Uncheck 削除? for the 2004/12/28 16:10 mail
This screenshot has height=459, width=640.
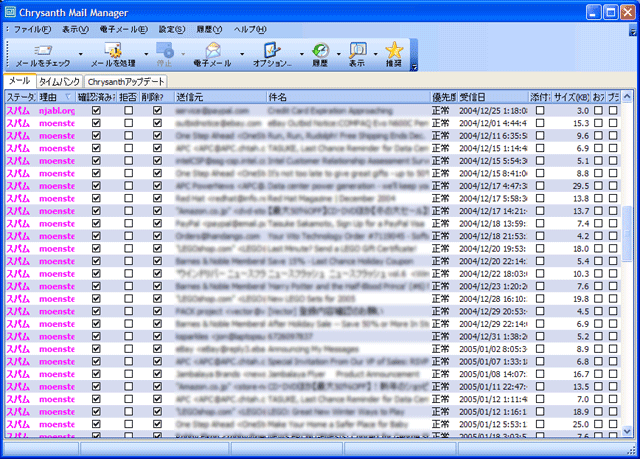tap(157, 299)
